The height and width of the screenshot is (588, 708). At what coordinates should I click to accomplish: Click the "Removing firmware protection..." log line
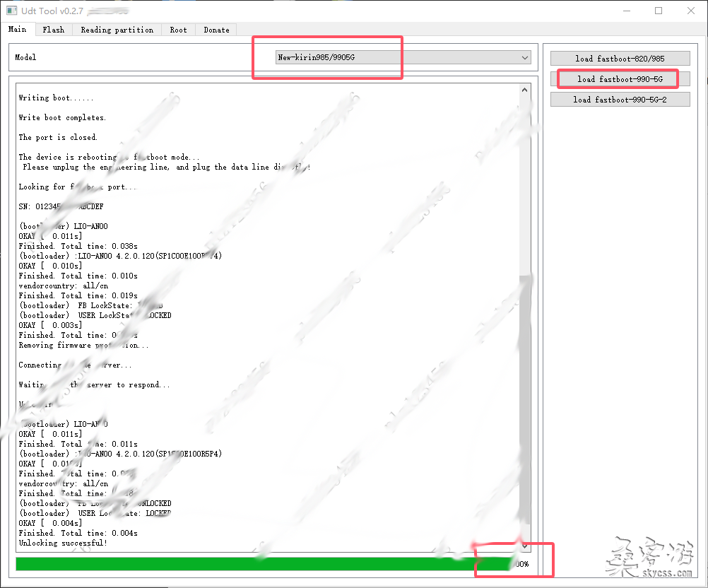click(83, 345)
